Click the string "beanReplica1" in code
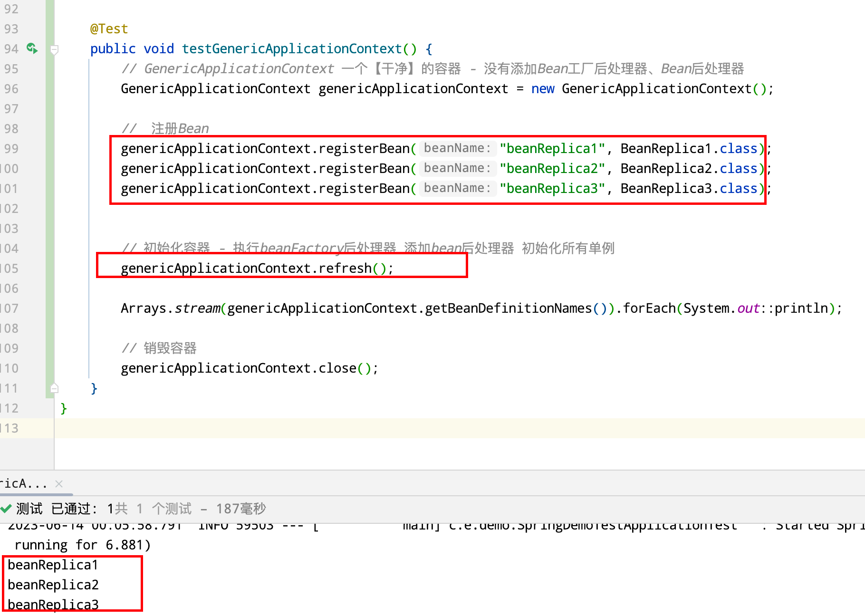865x616 pixels. (552, 149)
